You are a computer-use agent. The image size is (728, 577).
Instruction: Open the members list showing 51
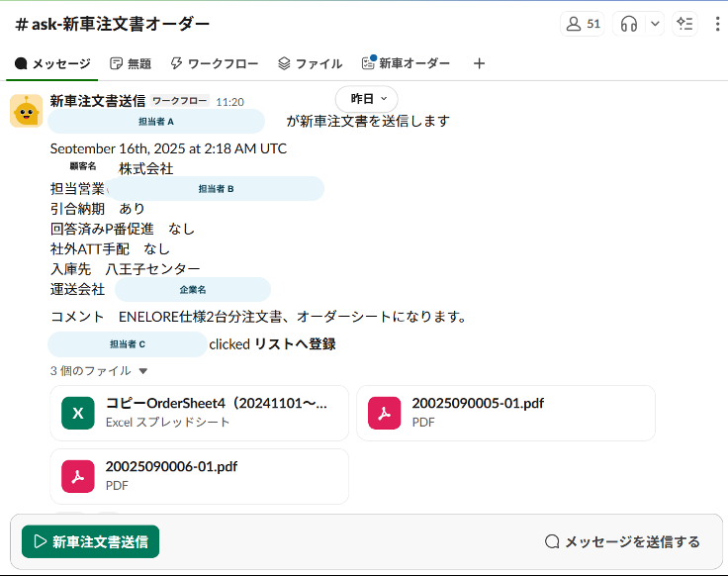[582, 24]
